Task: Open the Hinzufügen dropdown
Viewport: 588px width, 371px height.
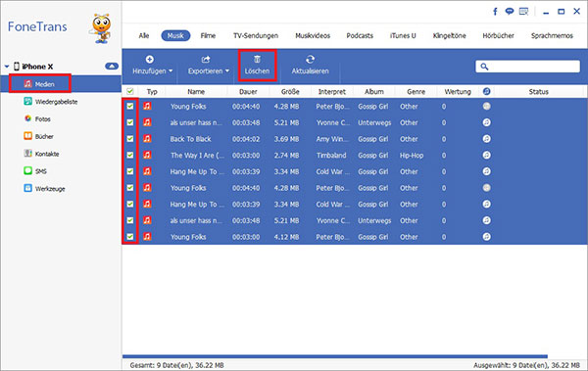Action: (152, 65)
